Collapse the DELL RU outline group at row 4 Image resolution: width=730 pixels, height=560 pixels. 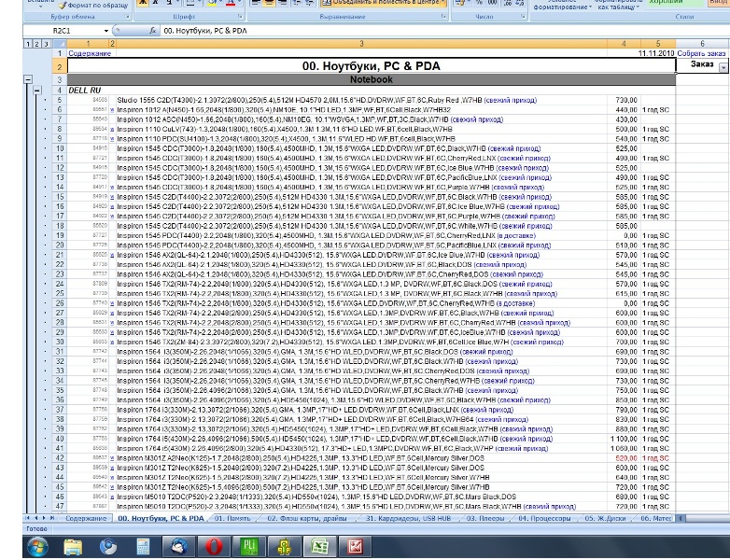37,90
